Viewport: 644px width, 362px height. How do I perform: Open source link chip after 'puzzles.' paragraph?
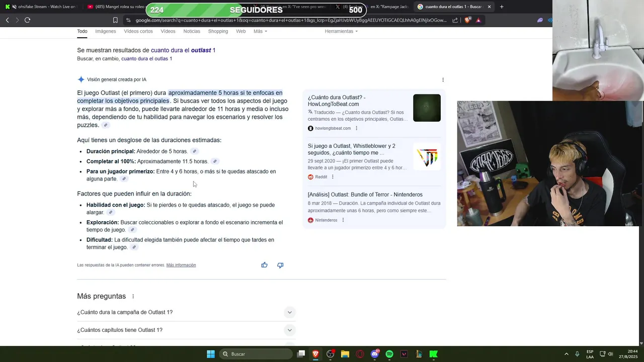(x=105, y=125)
